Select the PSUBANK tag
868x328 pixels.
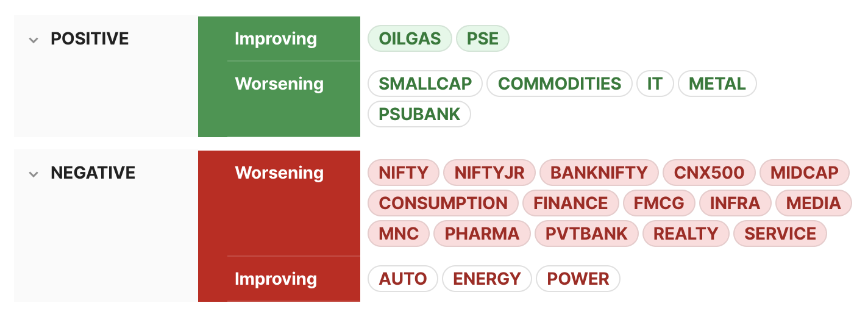(x=419, y=114)
